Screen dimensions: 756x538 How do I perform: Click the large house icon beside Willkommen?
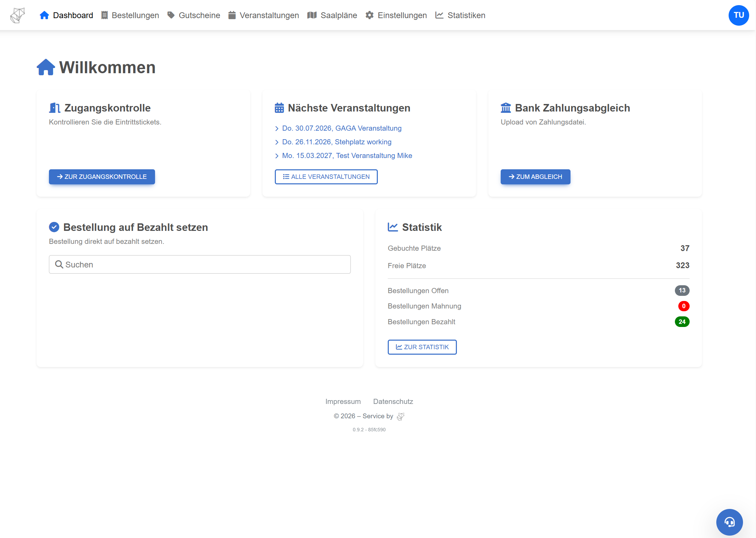coord(46,67)
